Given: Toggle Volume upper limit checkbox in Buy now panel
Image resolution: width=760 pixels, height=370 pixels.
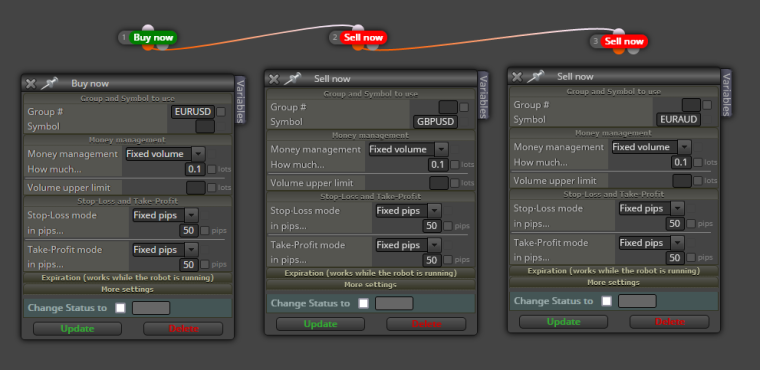Looking at the screenshot, I should click(212, 188).
